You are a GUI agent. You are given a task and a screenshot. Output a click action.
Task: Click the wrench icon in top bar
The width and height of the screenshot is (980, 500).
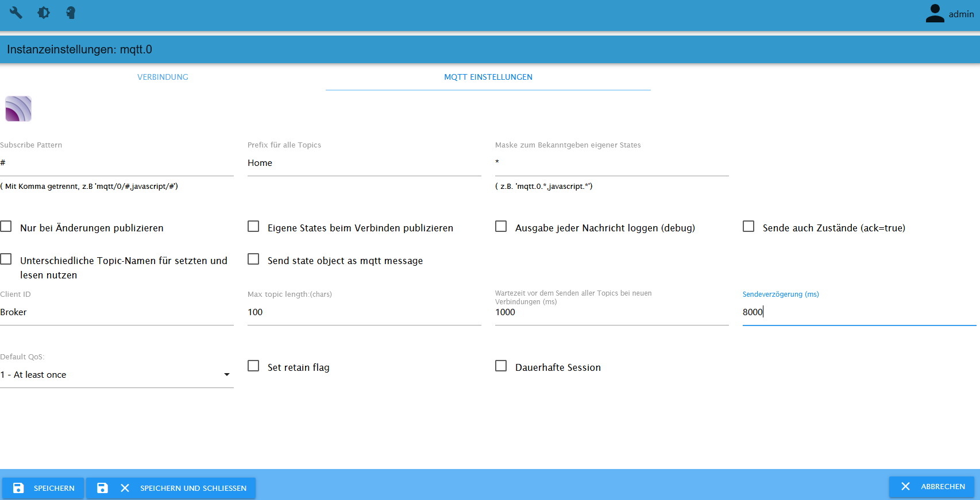click(16, 13)
